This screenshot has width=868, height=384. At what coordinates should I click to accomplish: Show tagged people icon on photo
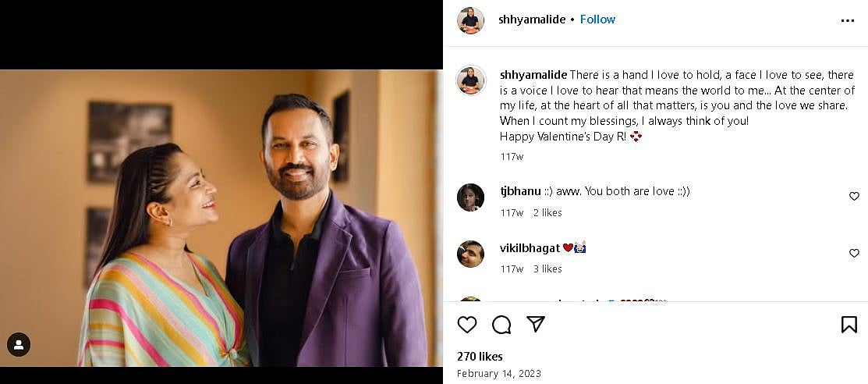pos(19,344)
